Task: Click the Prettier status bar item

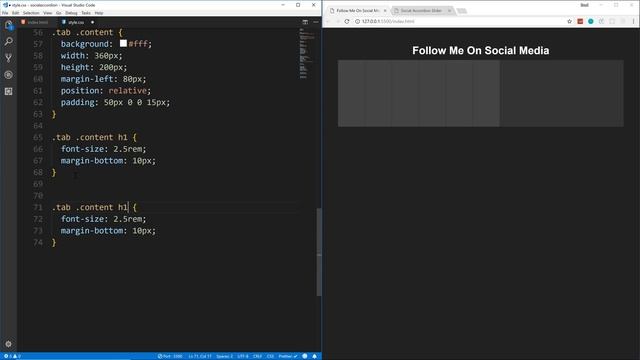Action: [x=288, y=356]
